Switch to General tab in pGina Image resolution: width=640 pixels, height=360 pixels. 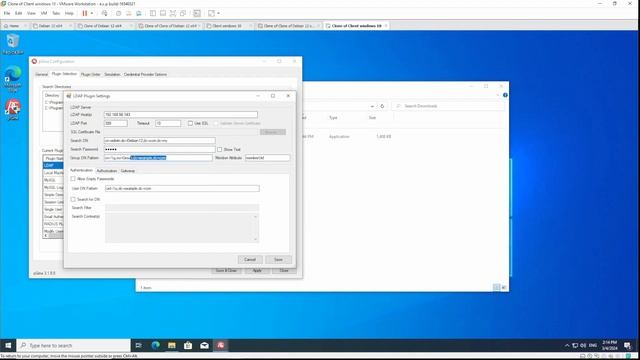(x=41, y=74)
